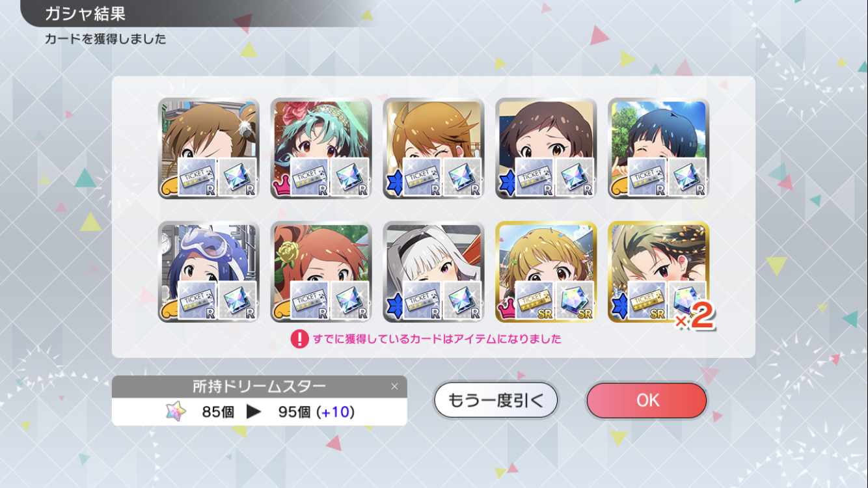Select the red-haired girl with yellow rose card
Screen dimensions: 868x488
[321, 272]
